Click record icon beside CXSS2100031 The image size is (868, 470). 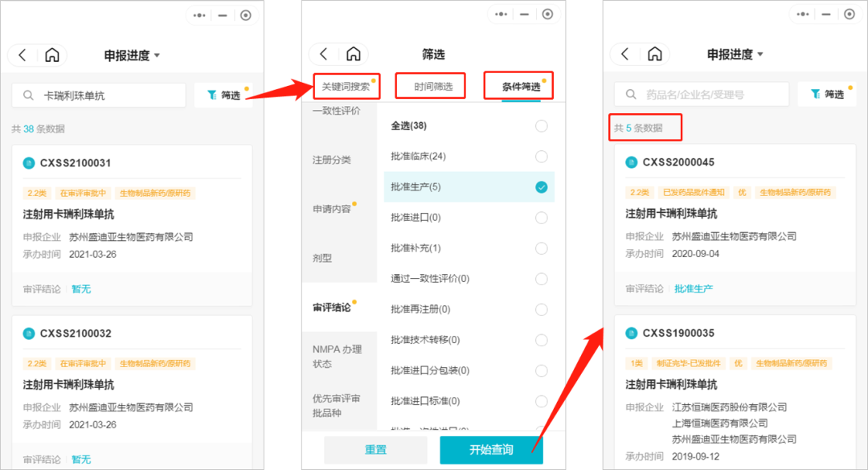(x=29, y=163)
